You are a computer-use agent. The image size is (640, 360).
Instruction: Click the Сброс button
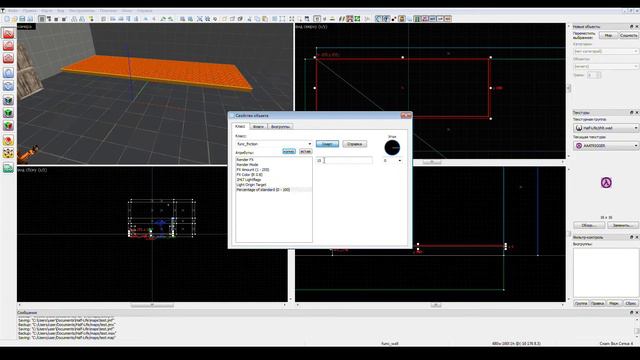pyautogui.click(x=631, y=303)
